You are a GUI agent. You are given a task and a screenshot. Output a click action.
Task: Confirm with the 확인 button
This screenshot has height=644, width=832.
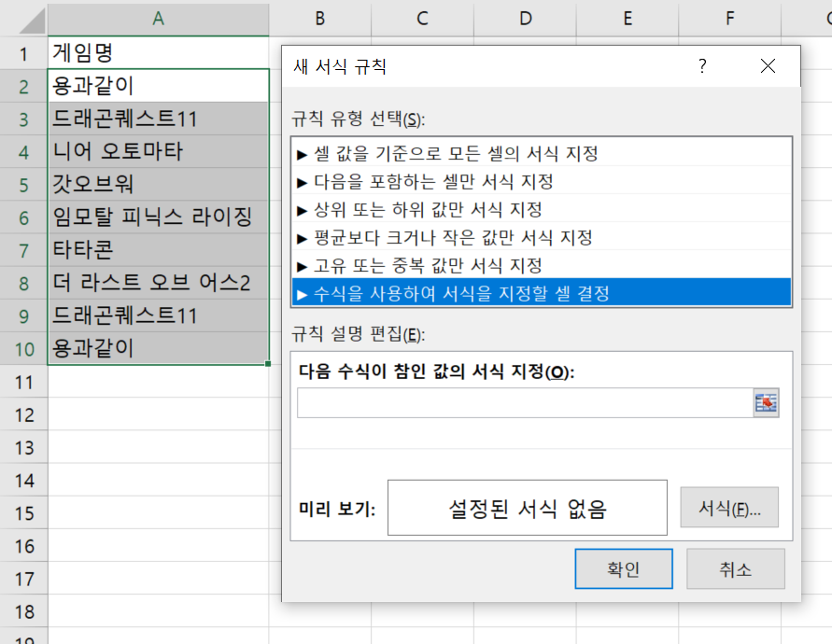624,568
